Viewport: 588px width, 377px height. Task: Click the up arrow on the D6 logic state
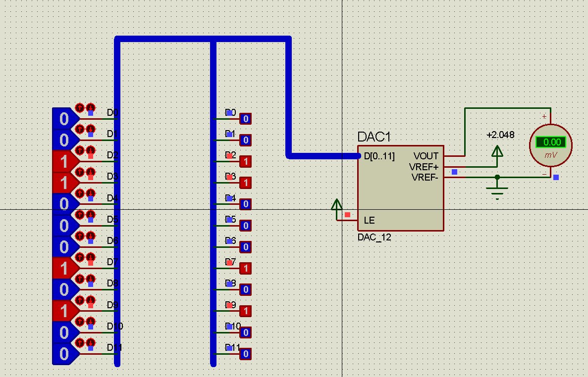tap(79, 236)
